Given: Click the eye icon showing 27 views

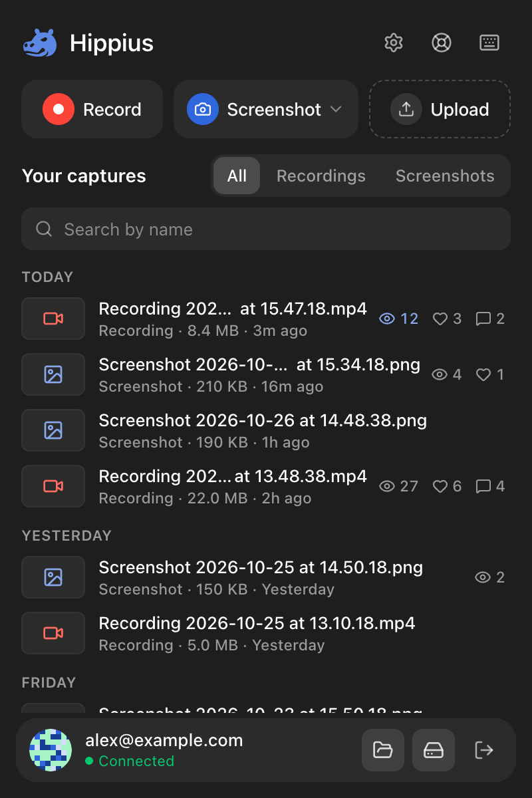Looking at the screenshot, I should [x=387, y=486].
